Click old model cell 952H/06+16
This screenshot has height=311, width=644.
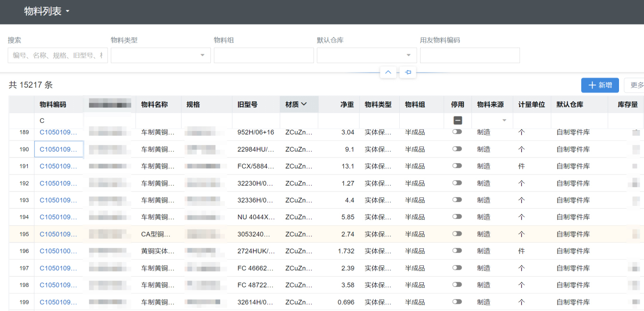click(x=256, y=132)
